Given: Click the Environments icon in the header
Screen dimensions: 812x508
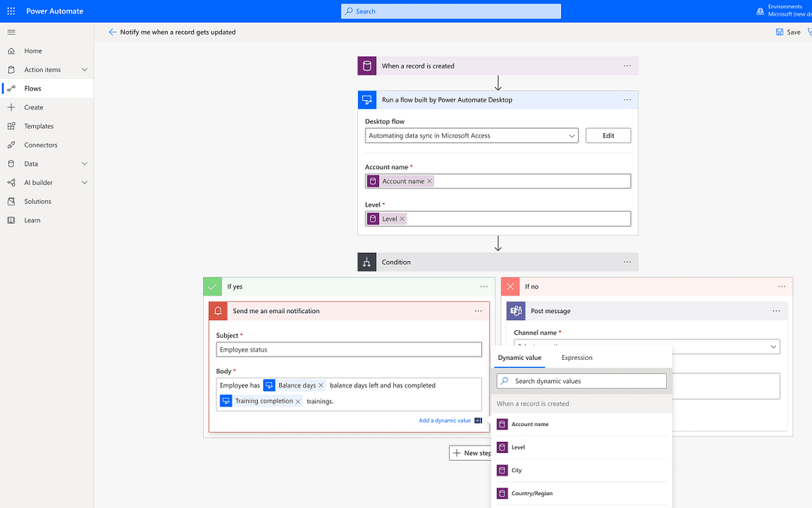Looking at the screenshot, I should point(759,11).
